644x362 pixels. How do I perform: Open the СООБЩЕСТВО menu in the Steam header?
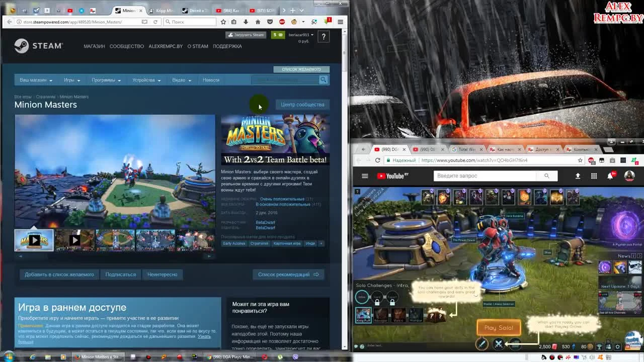(127, 46)
